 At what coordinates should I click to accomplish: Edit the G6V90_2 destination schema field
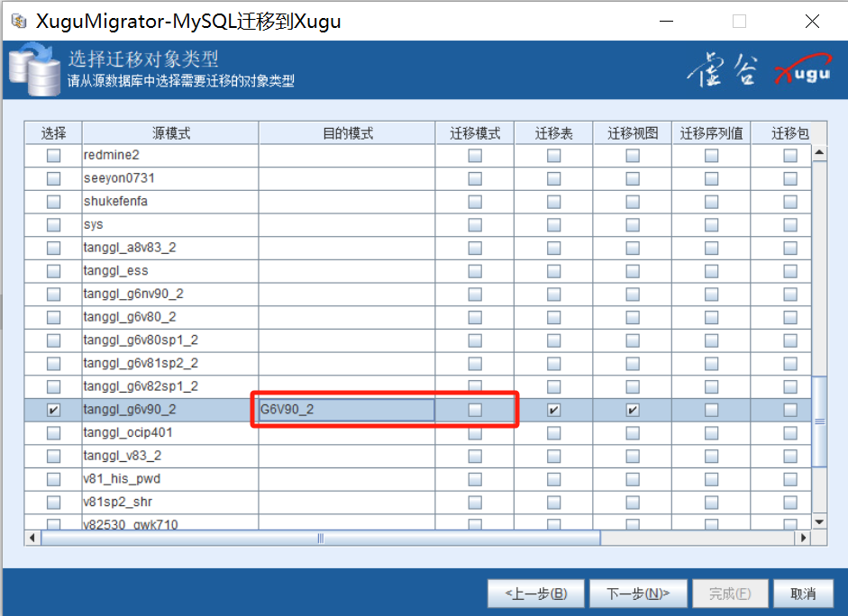347,410
